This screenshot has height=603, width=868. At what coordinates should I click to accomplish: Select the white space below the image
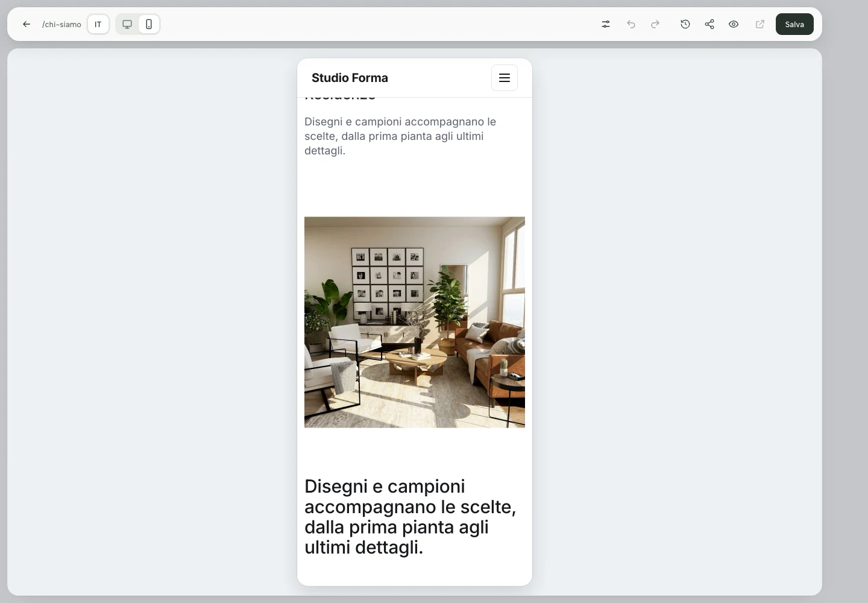pyautogui.click(x=415, y=451)
